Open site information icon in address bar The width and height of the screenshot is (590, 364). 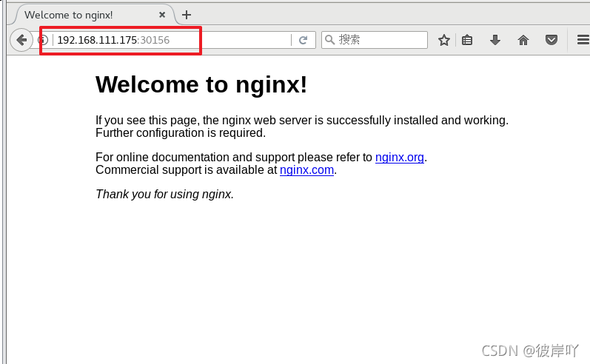click(x=43, y=39)
